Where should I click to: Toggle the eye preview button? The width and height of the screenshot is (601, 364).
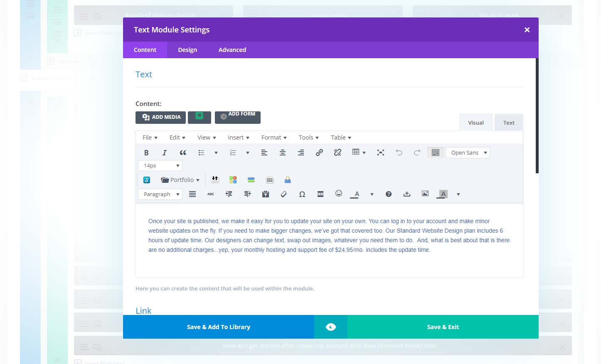click(x=331, y=327)
